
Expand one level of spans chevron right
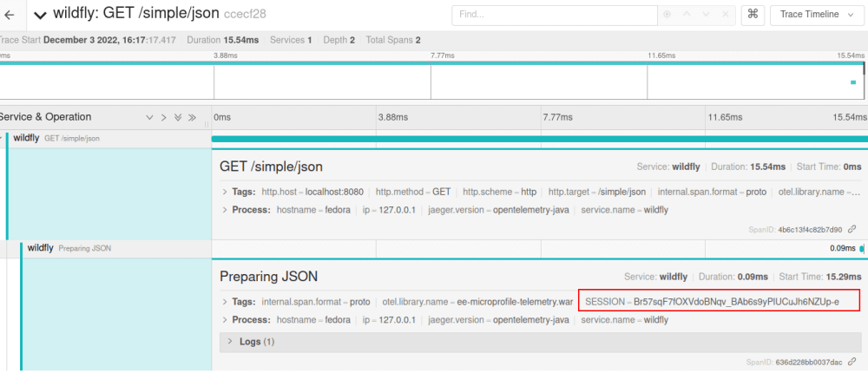(x=163, y=117)
